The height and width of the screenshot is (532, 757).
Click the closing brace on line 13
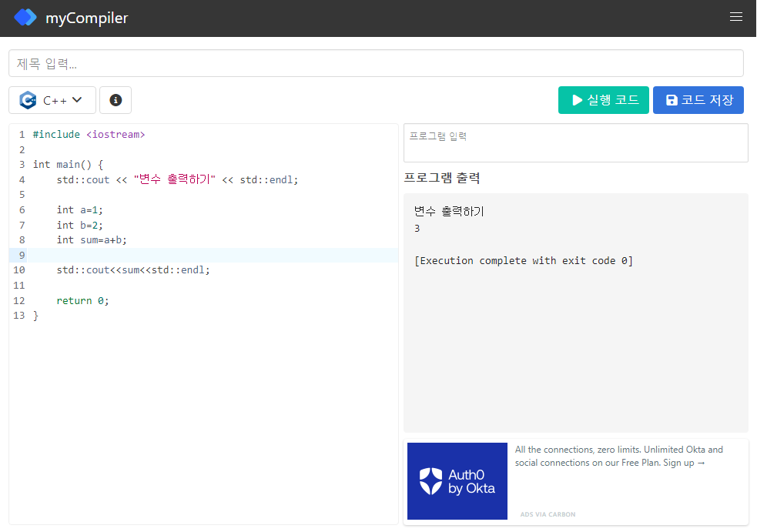pyautogui.click(x=35, y=316)
